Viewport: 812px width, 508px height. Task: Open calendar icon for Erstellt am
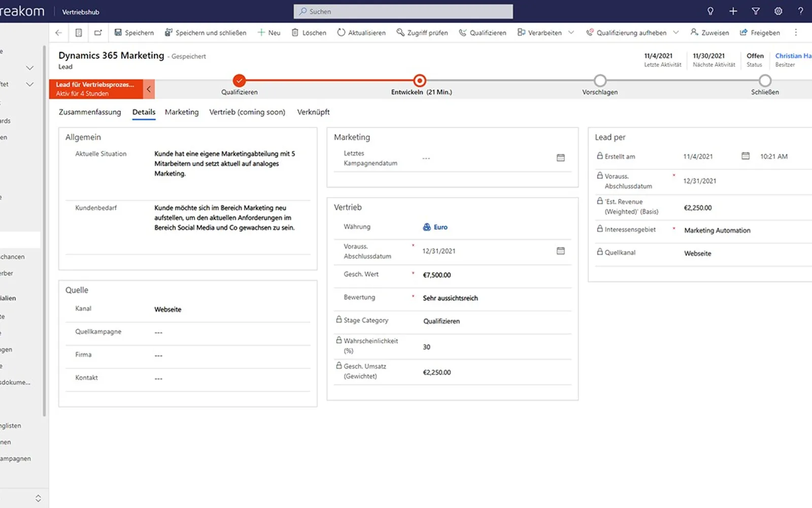click(x=746, y=156)
